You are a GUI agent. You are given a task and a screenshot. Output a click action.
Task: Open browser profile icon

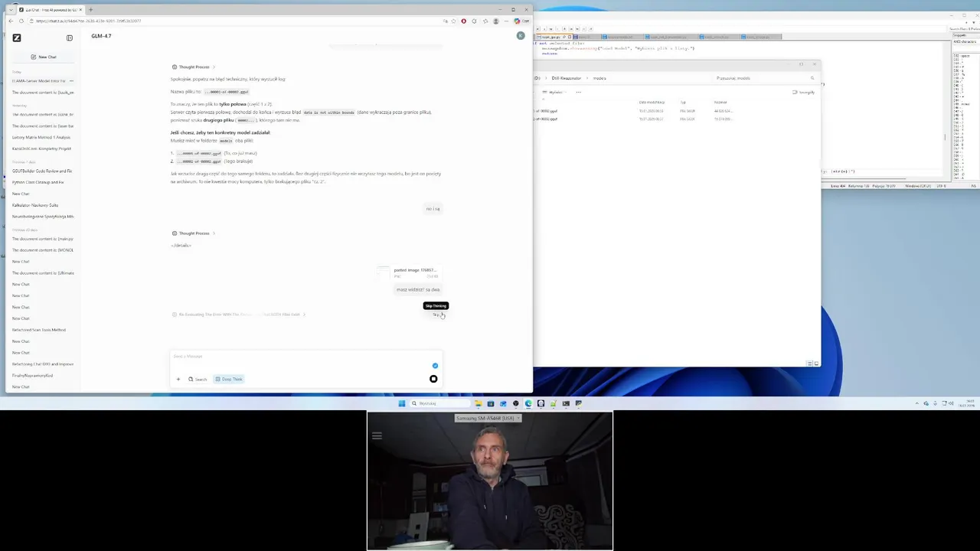[496, 21]
